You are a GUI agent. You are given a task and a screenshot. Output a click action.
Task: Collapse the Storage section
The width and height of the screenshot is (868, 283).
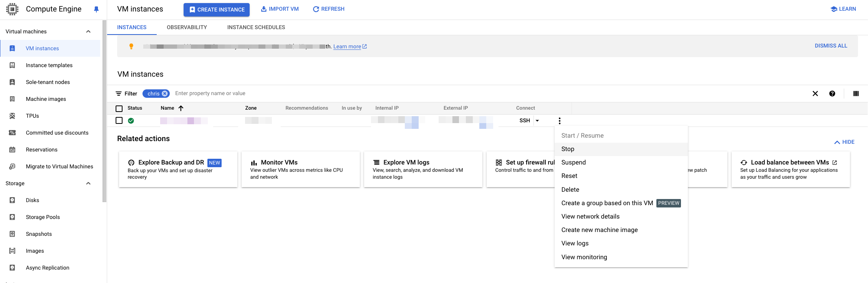(x=88, y=183)
